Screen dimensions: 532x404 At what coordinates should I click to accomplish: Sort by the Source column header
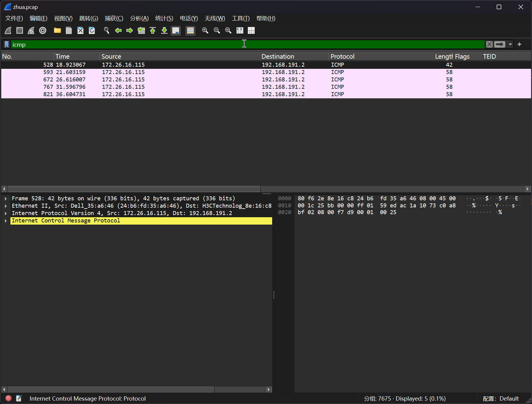pyautogui.click(x=180, y=57)
